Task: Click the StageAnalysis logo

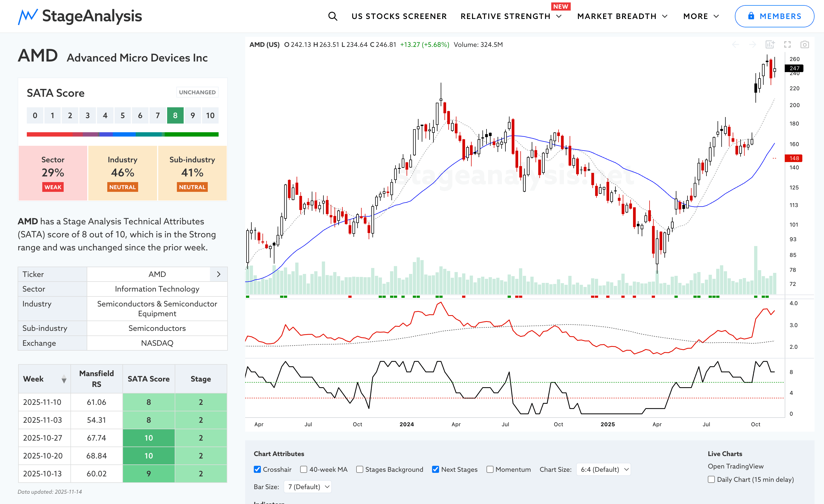Action: (x=80, y=16)
